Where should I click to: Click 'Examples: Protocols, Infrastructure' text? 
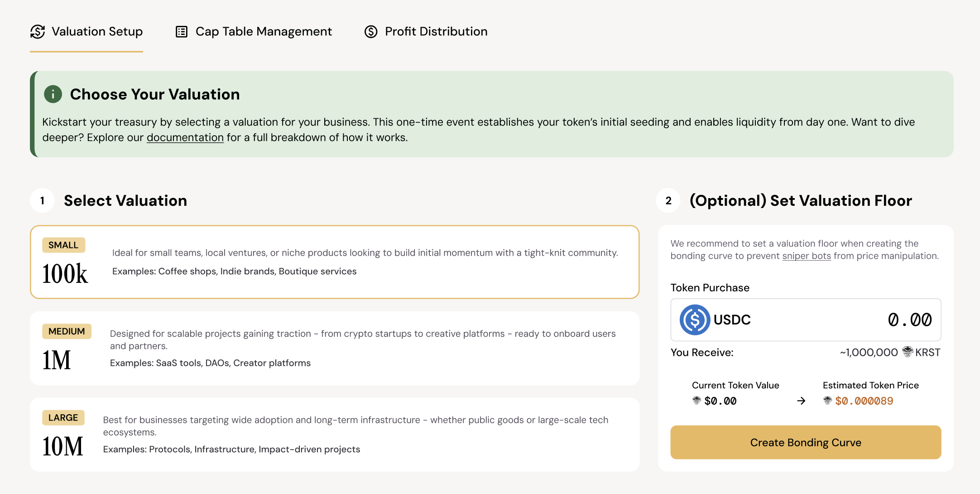pyautogui.click(x=231, y=449)
